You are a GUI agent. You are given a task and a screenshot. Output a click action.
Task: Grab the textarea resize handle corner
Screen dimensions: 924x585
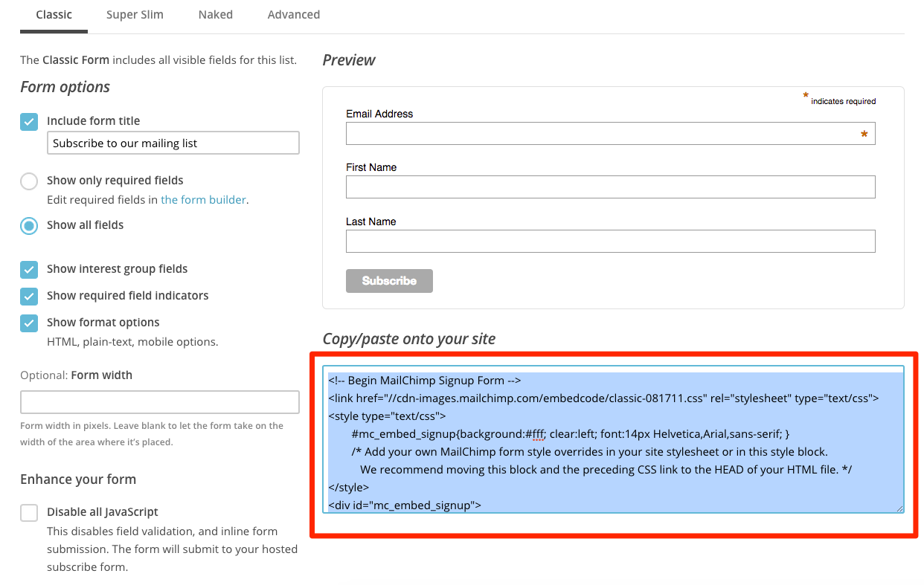point(900,508)
